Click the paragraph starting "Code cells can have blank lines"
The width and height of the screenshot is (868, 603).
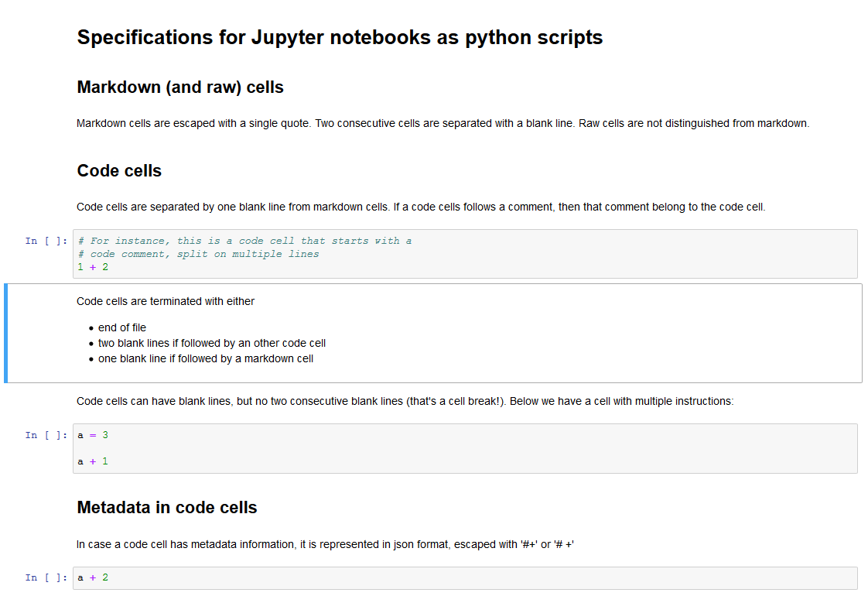coord(405,401)
